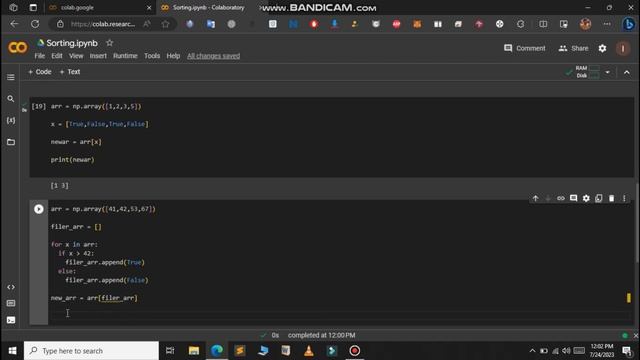
Task: Open Bandicam recorder from taskbar
Action: tap(355, 351)
